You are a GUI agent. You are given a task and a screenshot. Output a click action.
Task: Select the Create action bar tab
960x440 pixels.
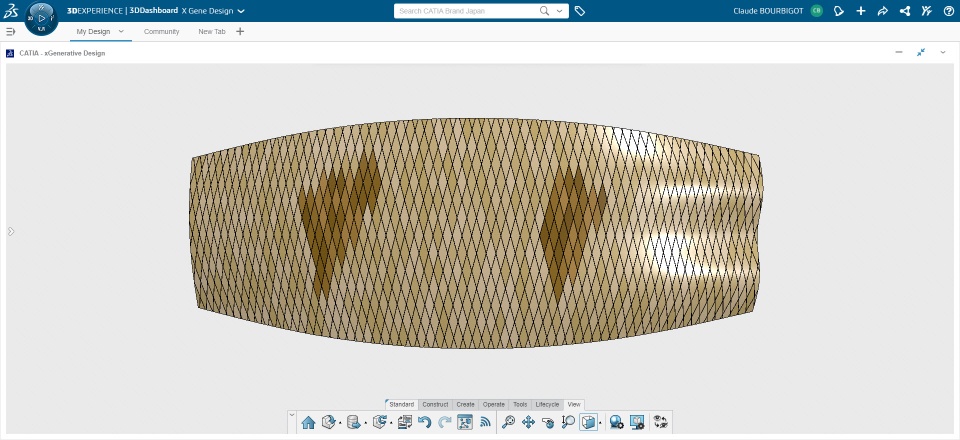click(465, 405)
